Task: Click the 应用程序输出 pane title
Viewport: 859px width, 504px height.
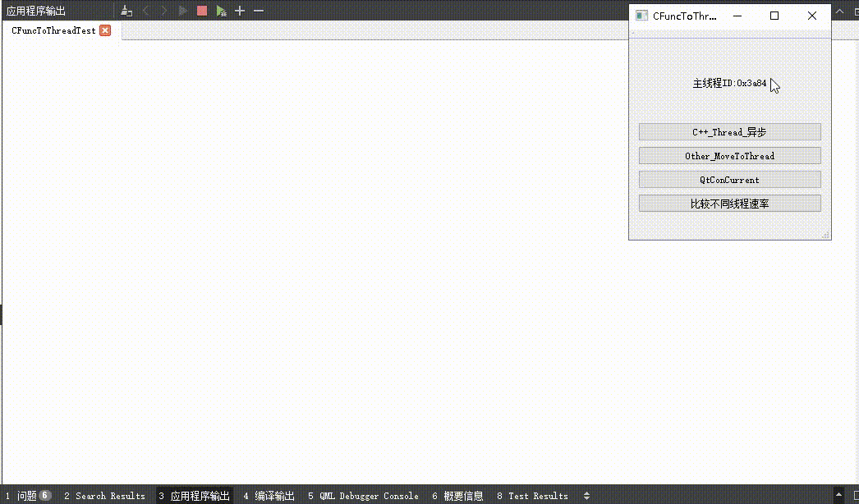Action: point(35,11)
